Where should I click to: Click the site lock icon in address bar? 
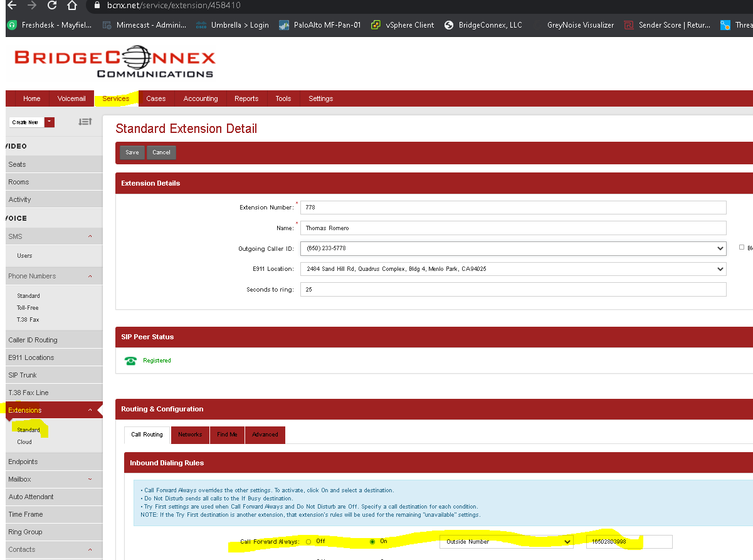(96, 5)
